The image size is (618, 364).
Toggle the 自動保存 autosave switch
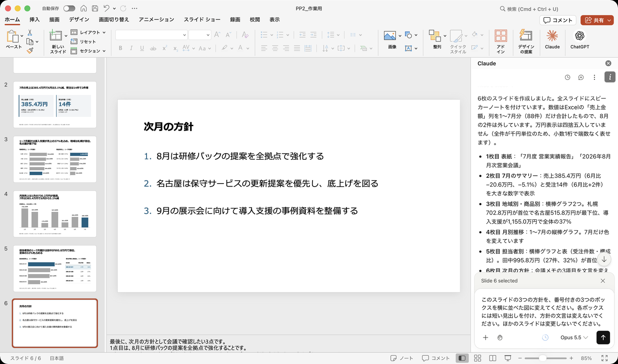(69, 8)
